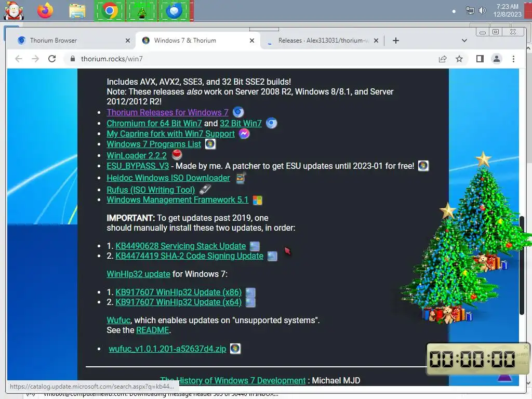Screen dimensions: 532x399
Task: Open the README link
Action: point(152,330)
